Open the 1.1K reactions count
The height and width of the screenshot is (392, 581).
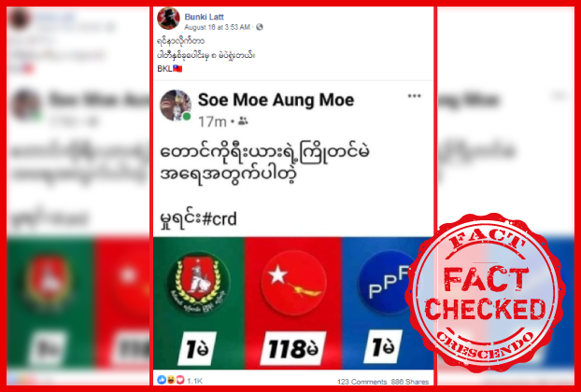pos(194,381)
